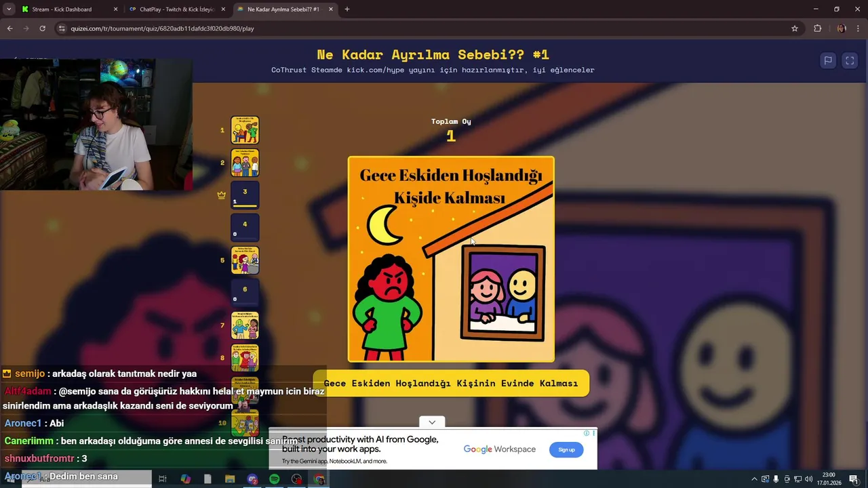The width and height of the screenshot is (868, 488).
Task: Open the Chrome profile avatar
Action: tap(842, 28)
